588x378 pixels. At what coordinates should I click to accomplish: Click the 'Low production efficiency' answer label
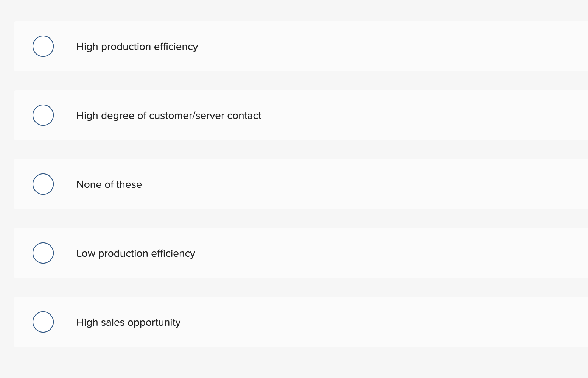(135, 253)
